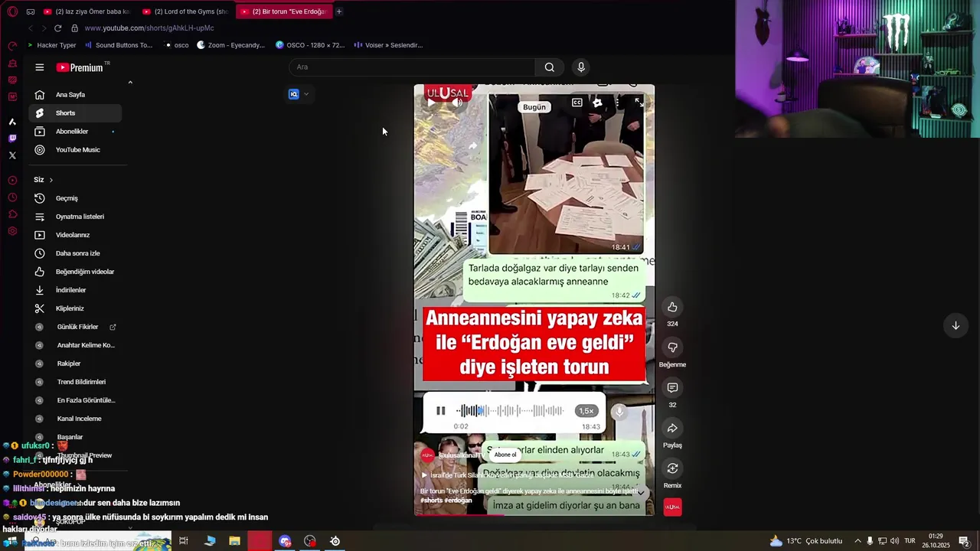Screen dimensions: 980x551
Task: Open YouTube Music from sidebar
Action: [x=75, y=150]
